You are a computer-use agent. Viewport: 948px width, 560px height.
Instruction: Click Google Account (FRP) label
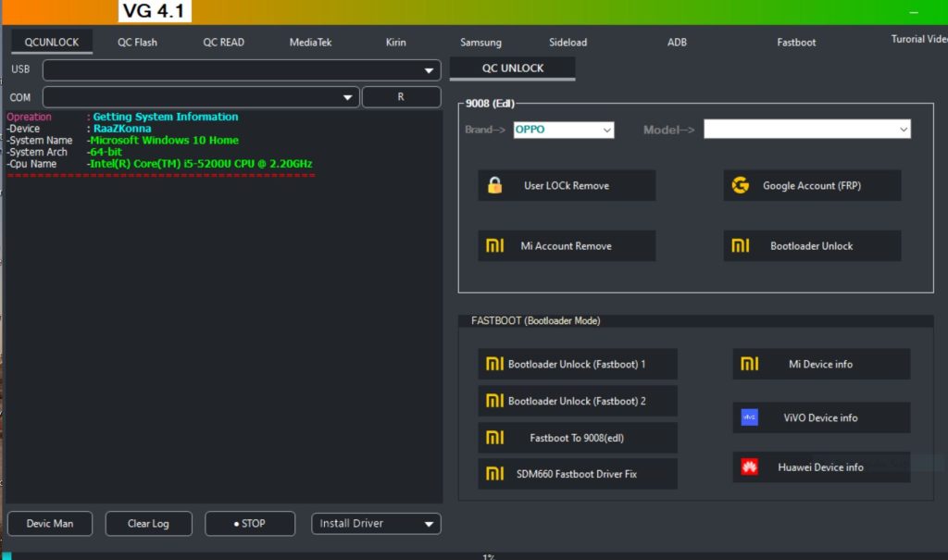pos(812,186)
